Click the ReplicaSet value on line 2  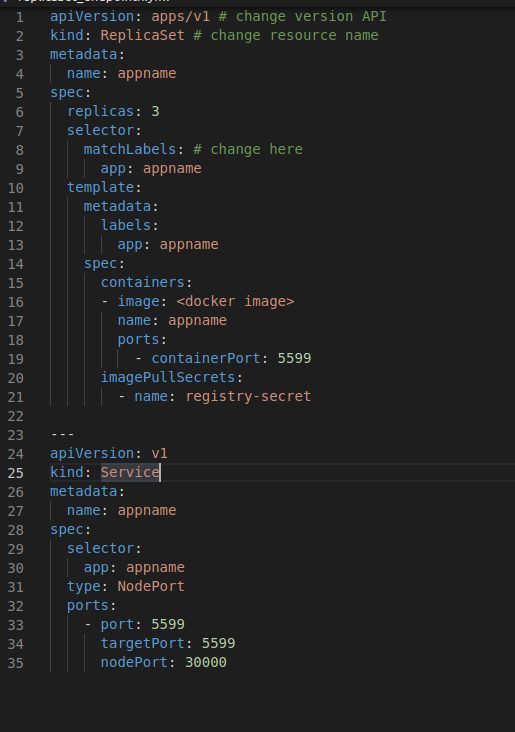coord(142,35)
